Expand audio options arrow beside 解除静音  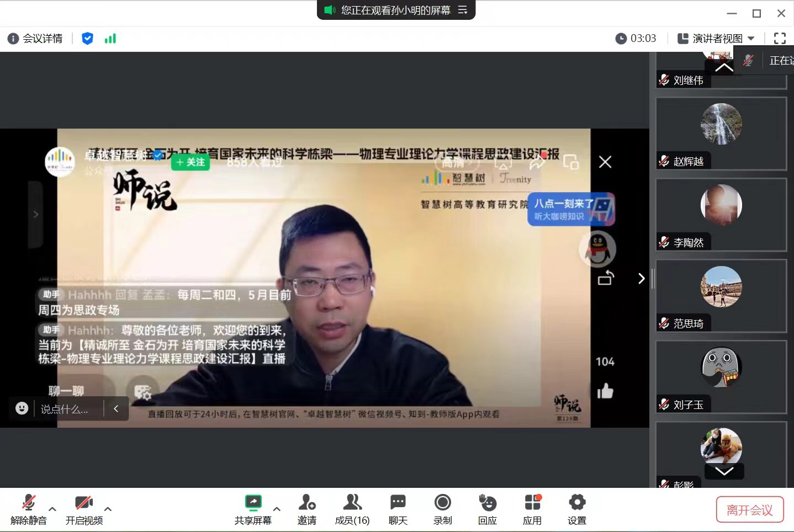pyautogui.click(x=52, y=509)
